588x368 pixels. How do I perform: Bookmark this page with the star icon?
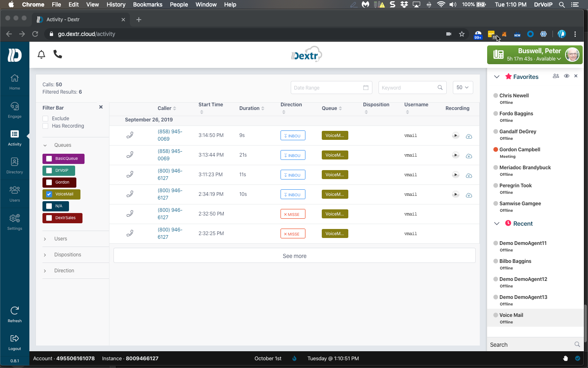(462, 34)
